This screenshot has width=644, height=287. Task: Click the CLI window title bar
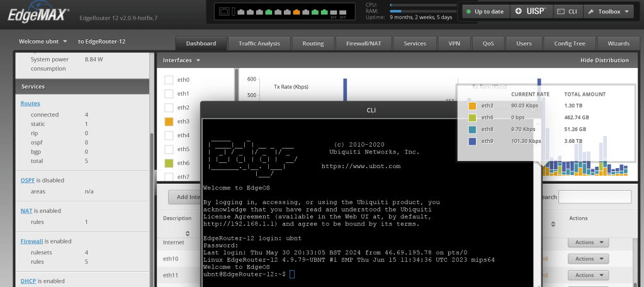click(x=371, y=110)
